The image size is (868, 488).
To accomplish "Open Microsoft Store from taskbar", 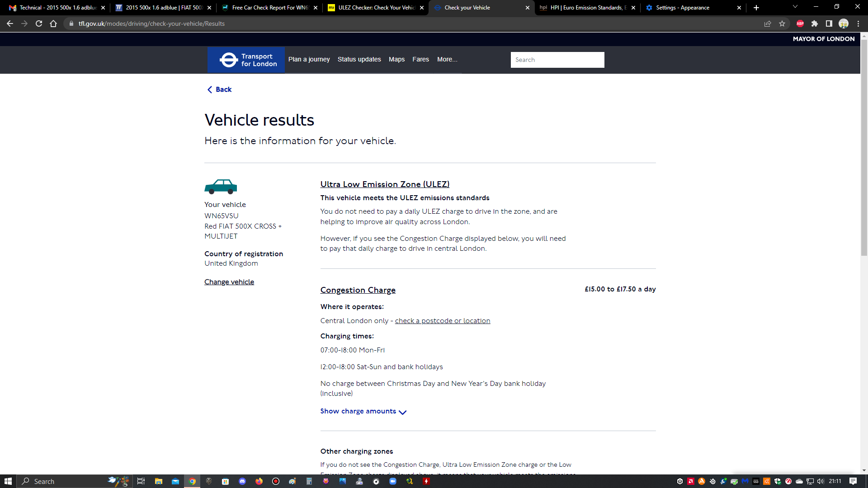I will 225,481.
